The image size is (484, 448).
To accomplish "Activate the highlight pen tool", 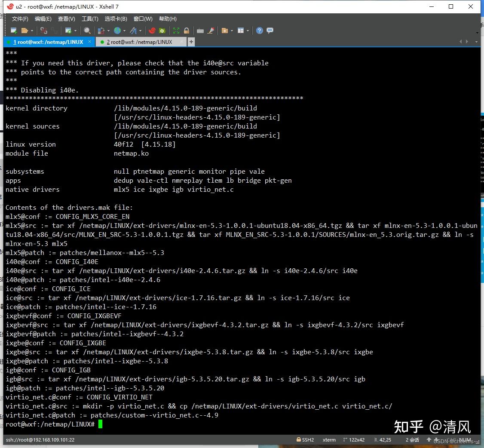I will [211, 31].
